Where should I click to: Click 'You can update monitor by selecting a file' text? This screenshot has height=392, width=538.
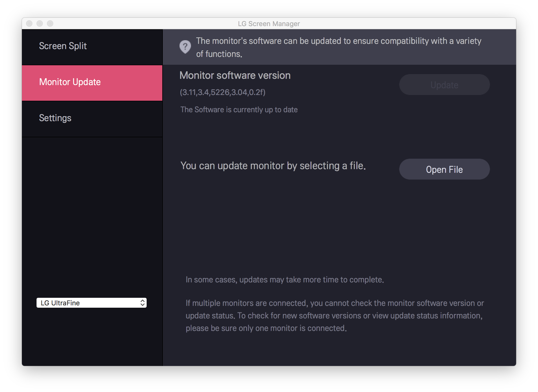[x=273, y=166]
